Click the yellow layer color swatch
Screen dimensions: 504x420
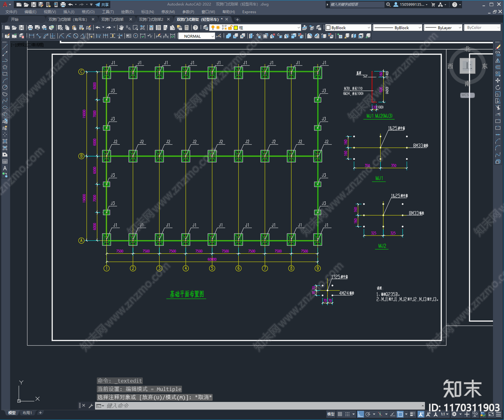236,28
